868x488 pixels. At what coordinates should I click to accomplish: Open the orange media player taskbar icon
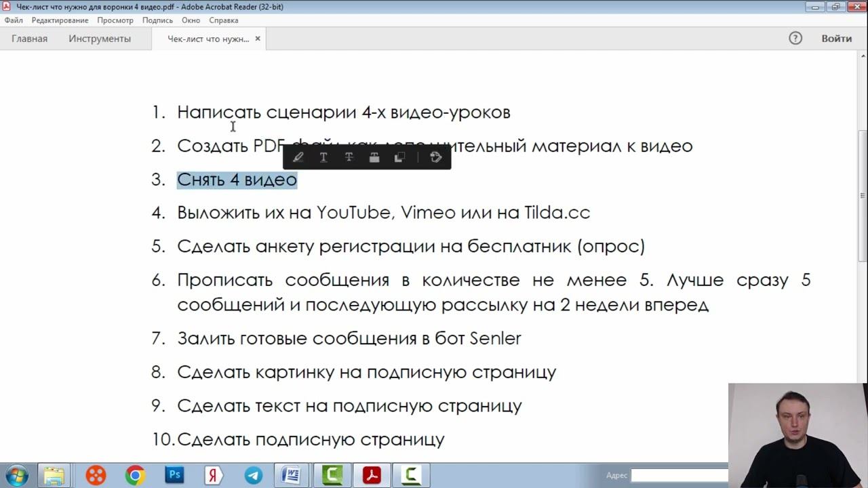pos(96,475)
